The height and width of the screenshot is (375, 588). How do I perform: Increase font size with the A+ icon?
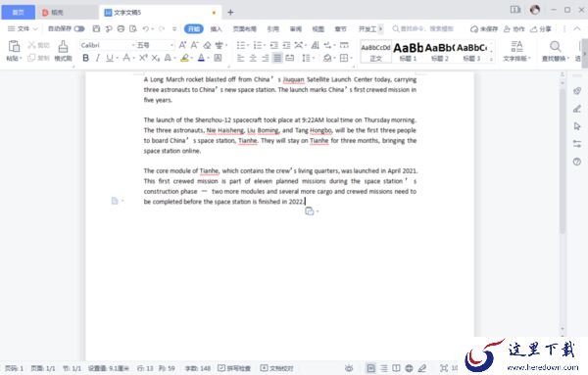pyautogui.click(x=182, y=45)
